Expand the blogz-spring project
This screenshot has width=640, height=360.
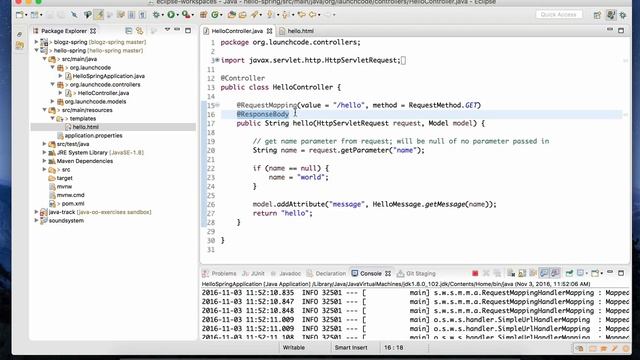click(36, 42)
